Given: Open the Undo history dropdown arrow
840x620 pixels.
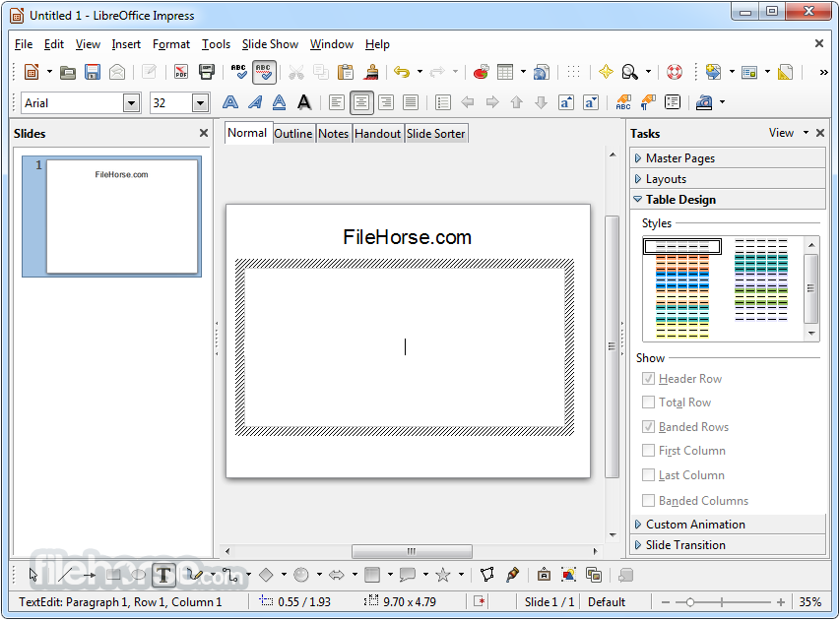Looking at the screenshot, I should coord(420,72).
